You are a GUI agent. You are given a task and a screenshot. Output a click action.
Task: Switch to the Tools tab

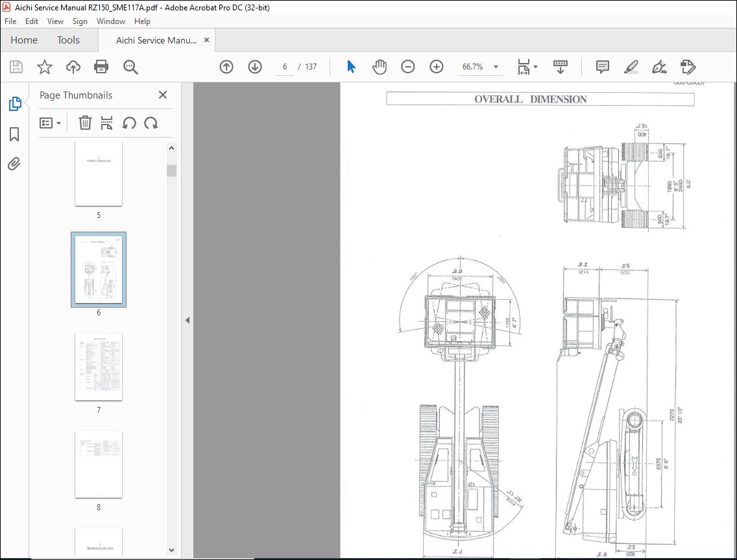pos(68,40)
